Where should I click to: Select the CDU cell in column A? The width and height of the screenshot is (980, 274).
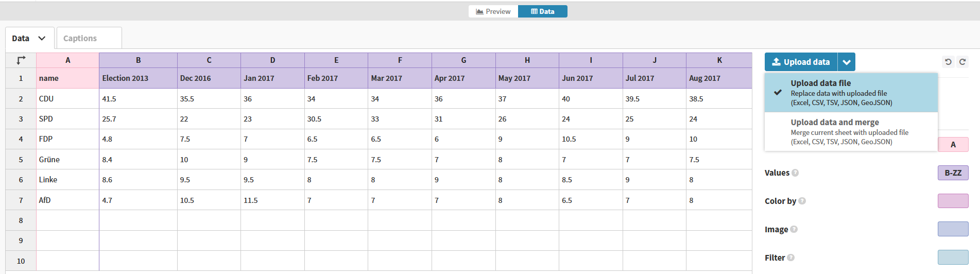[x=67, y=99]
